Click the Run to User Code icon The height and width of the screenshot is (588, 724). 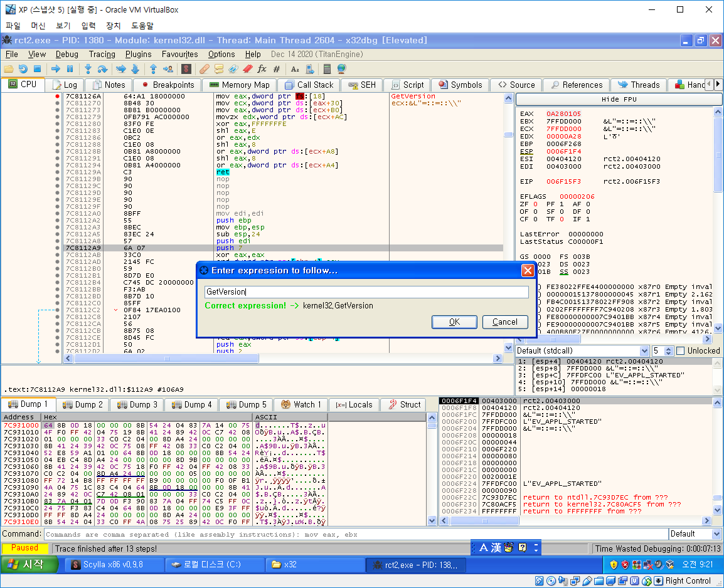point(168,69)
